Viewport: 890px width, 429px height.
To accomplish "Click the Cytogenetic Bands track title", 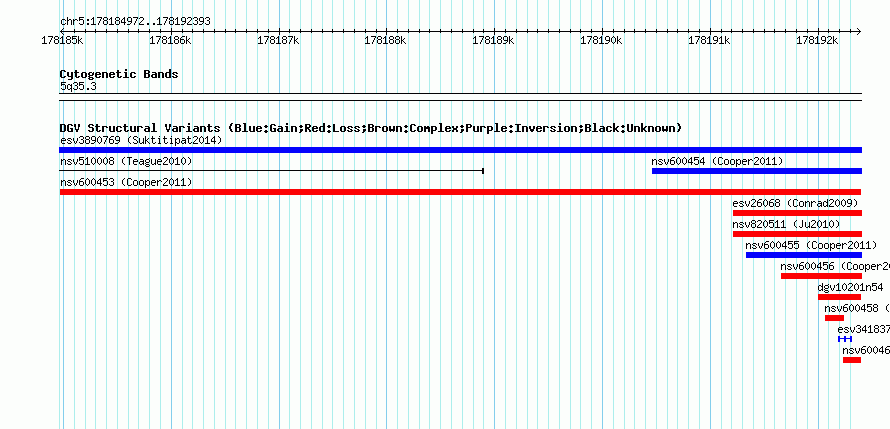I will pyautogui.click(x=119, y=74).
